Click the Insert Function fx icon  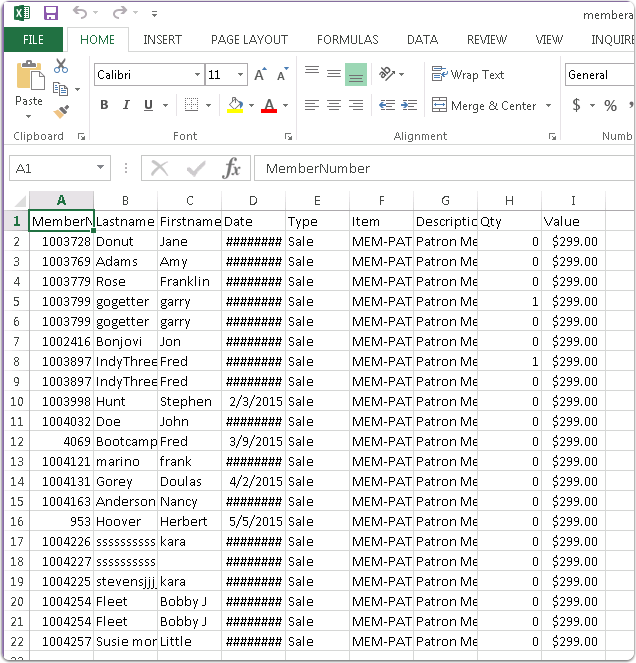coord(232,168)
